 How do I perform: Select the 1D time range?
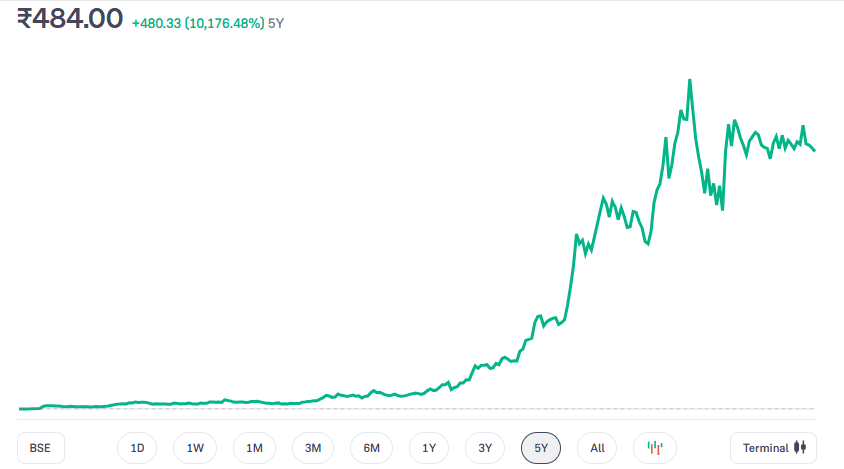point(138,448)
